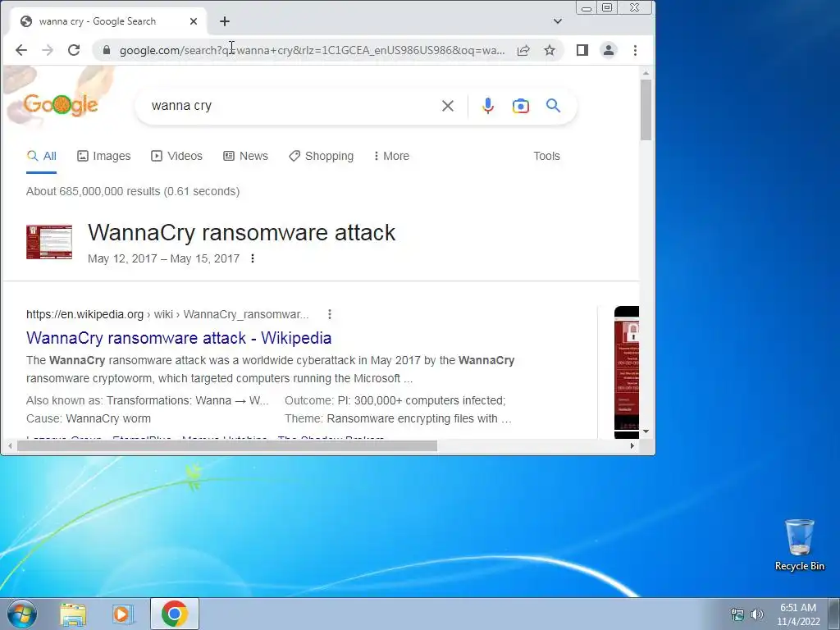Open 'WannaCry ransomware attack - Wikipedia' link
This screenshot has height=630, width=840.
pos(179,338)
